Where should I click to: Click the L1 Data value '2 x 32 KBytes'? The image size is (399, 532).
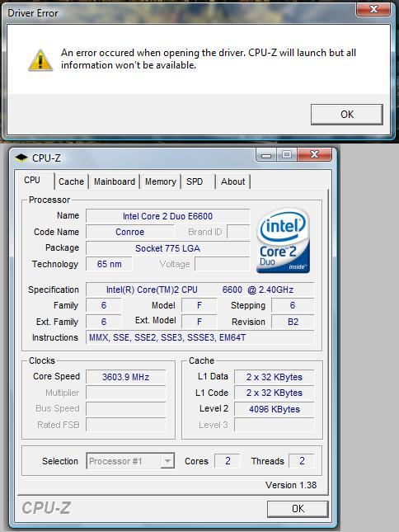[275, 377]
